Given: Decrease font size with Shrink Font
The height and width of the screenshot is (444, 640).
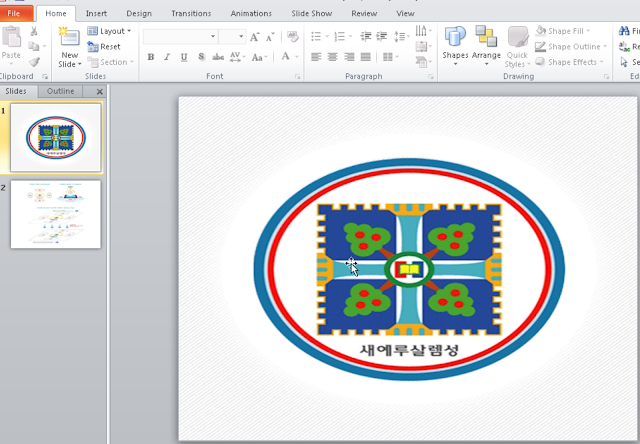Looking at the screenshot, I should (x=270, y=37).
